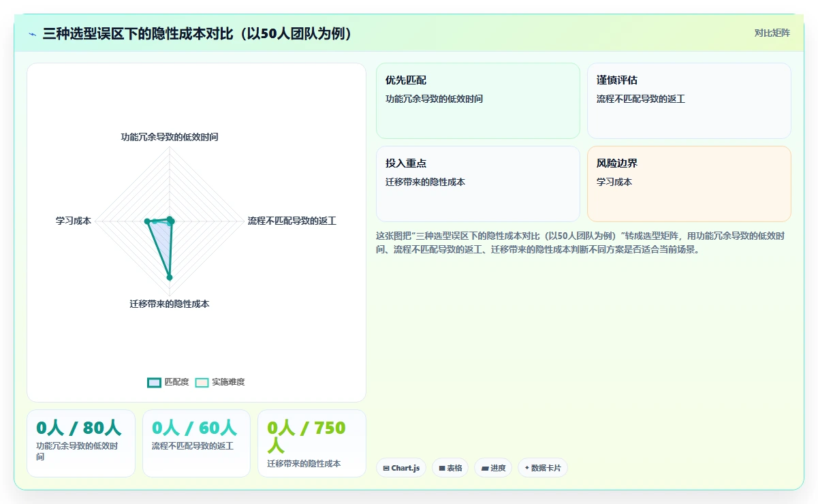Click the radar data point on 迁移带来的隐性成本 axis
818x504 pixels.
click(x=170, y=277)
